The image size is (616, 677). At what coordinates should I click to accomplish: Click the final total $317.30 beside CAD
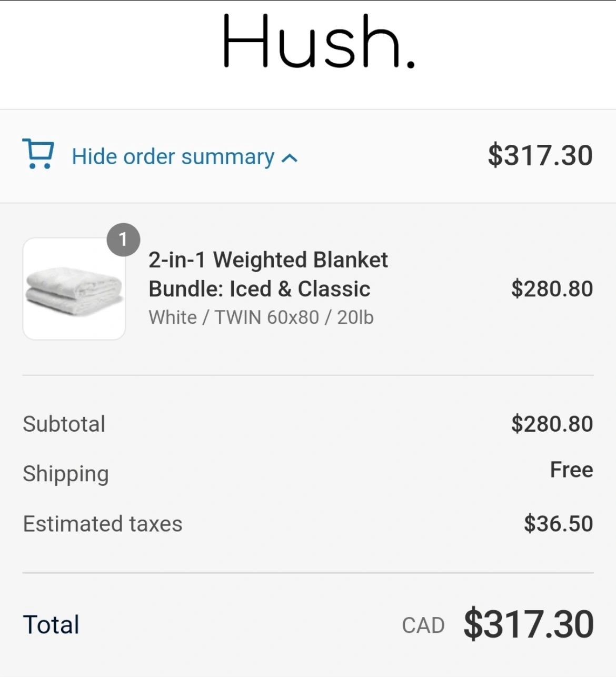tap(529, 624)
